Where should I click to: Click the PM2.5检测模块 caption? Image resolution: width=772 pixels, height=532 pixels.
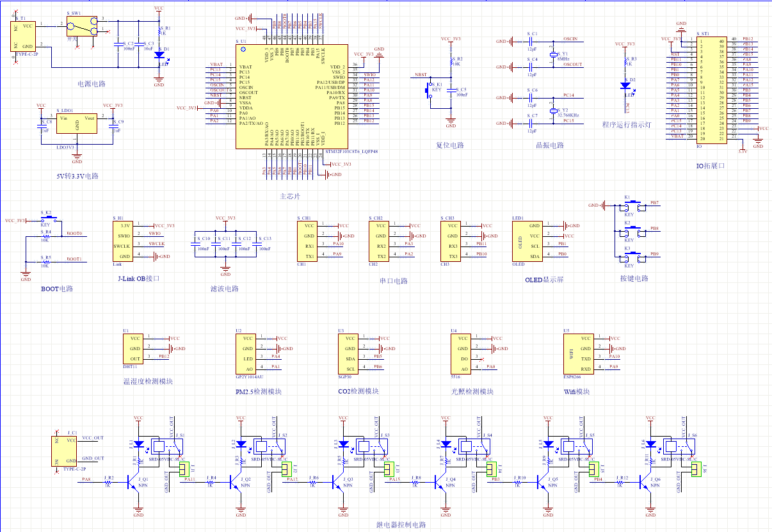pos(259,392)
